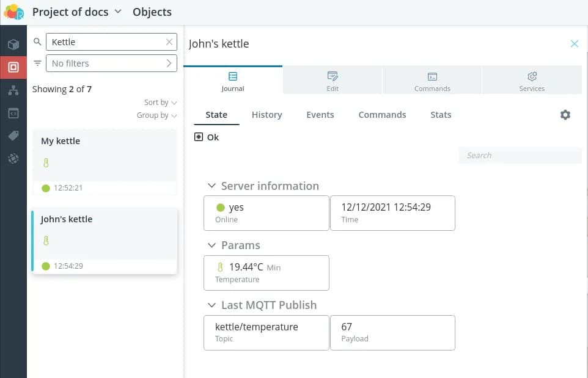Click the globe icon in sidebar
The image size is (588, 378).
pos(13,159)
